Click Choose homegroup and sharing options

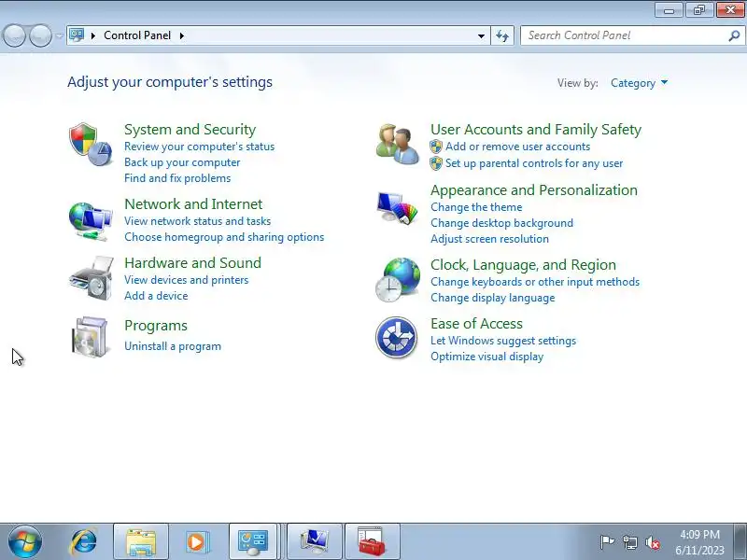coord(224,237)
